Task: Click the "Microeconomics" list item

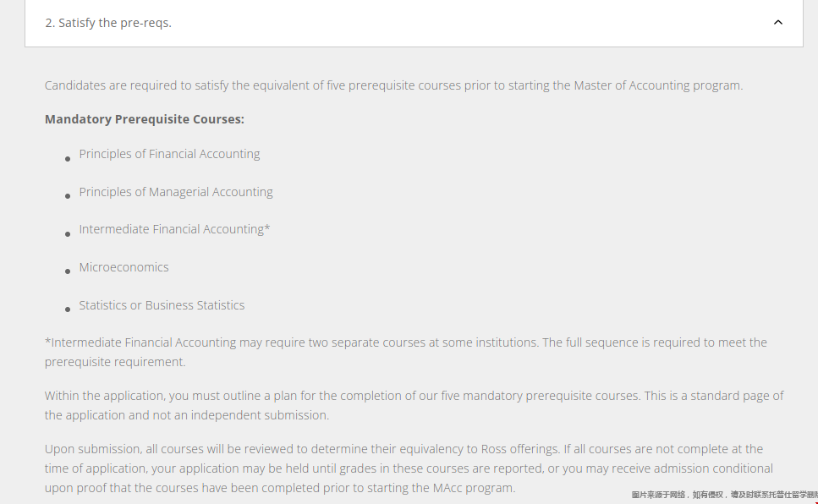Action: [x=124, y=267]
